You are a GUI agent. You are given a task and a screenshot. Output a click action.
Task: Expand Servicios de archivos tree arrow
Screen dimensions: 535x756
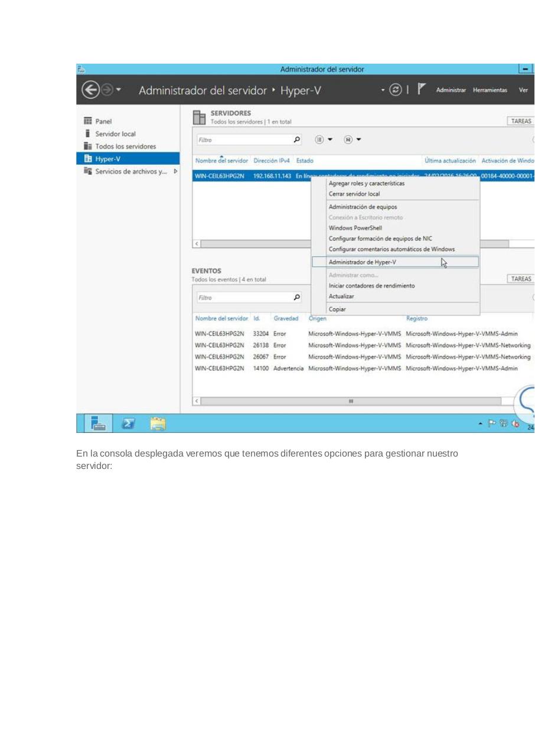click(175, 171)
